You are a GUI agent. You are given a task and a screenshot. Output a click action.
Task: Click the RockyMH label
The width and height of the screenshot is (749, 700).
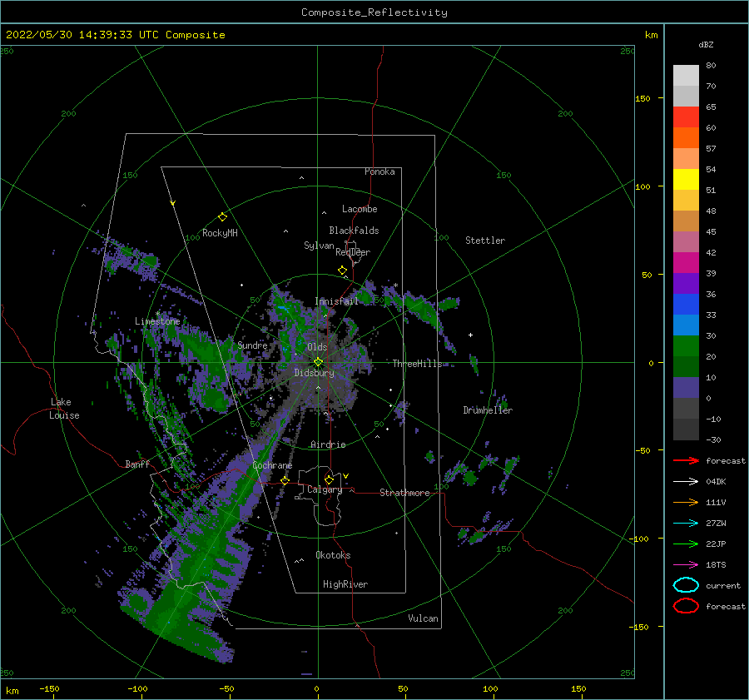tap(220, 233)
